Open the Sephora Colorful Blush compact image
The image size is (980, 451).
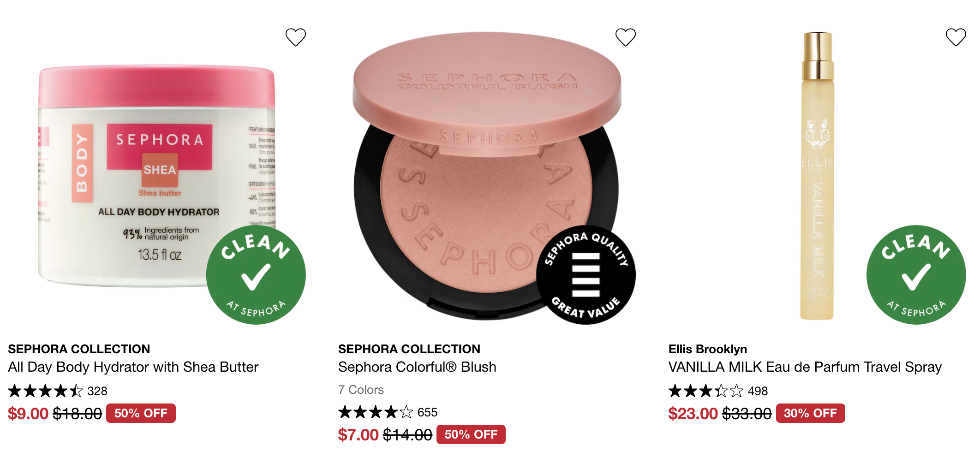tap(487, 175)
